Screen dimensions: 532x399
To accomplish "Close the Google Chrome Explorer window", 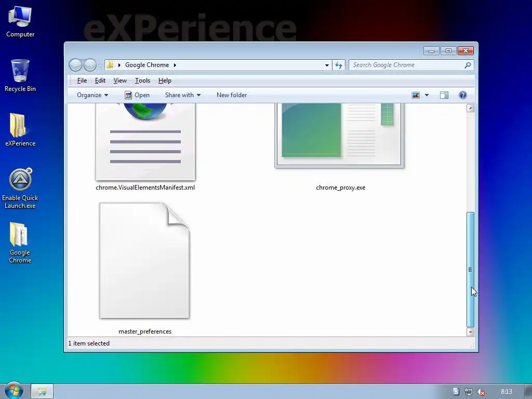I will point(465,51).
